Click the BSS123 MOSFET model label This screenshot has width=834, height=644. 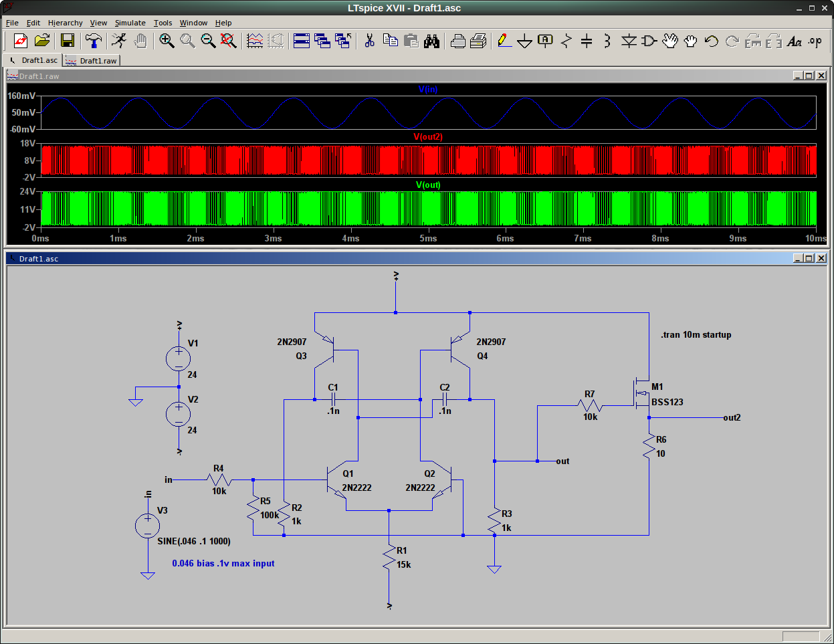point(667,402)
